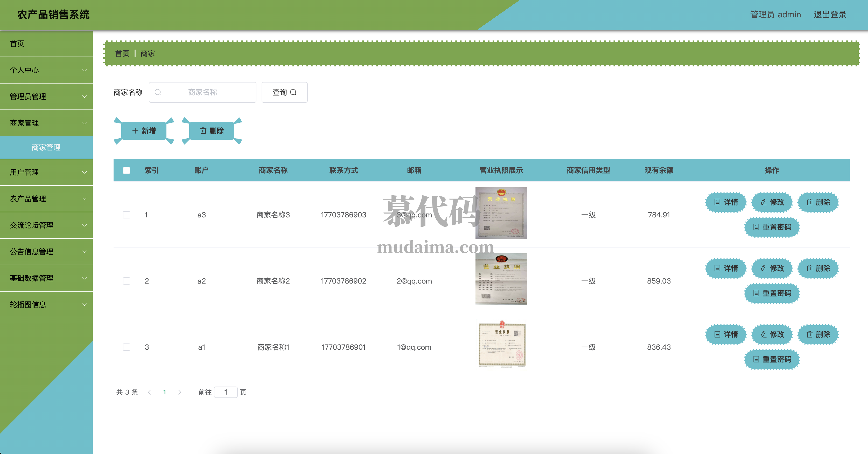Expand the 轮播图信息 sidebar menu
The width and height of the screenshot is (868, 454).
tap(46, 305)
